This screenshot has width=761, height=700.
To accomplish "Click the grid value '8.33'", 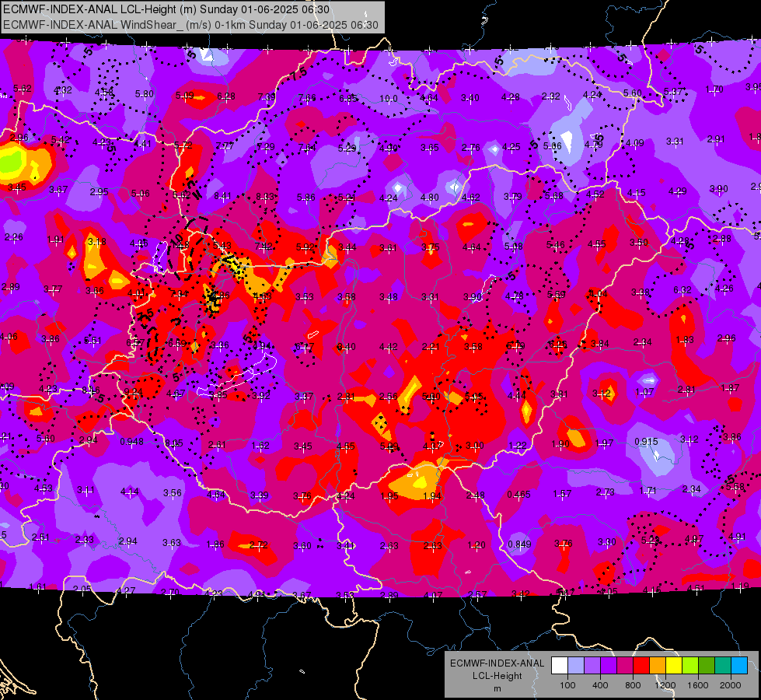I will pos(265,197).
